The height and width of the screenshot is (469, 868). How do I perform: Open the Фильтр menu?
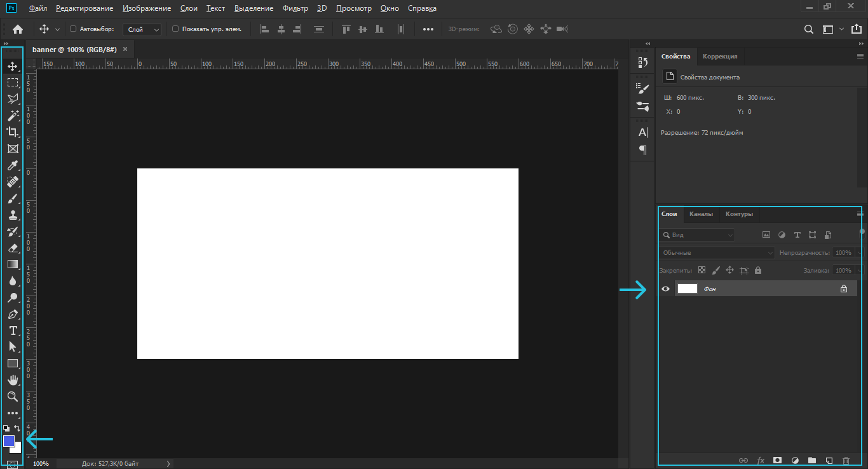[295, 8]
